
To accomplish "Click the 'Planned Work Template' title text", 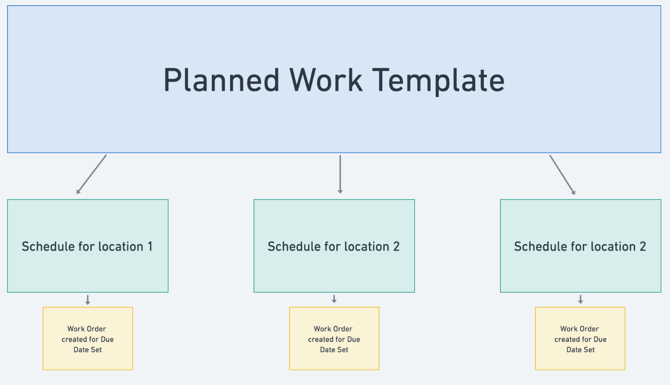I will (x=334, y=80).
